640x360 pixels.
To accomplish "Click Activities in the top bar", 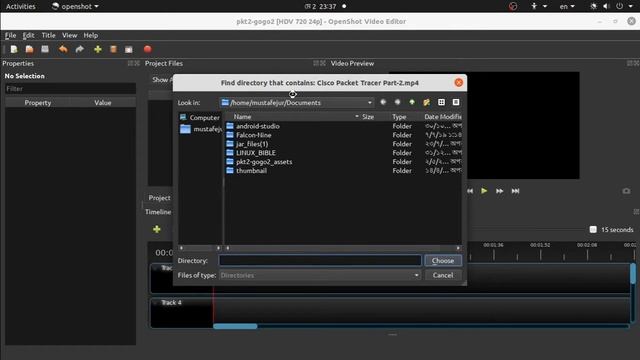I will coord(20,6).
